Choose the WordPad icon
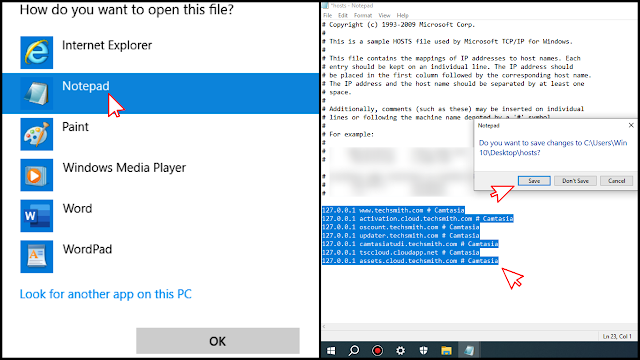 coord(37,257)
